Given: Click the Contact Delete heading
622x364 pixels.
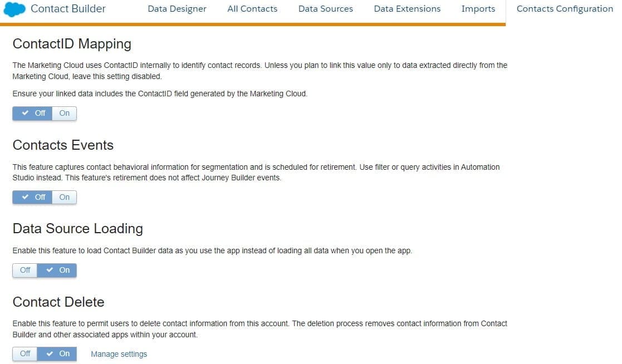Looking at the screenshot, I should (x=58, y=302).
